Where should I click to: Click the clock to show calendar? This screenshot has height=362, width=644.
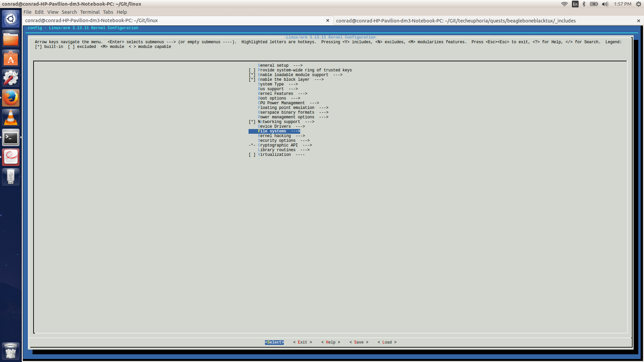click(623, 4)
